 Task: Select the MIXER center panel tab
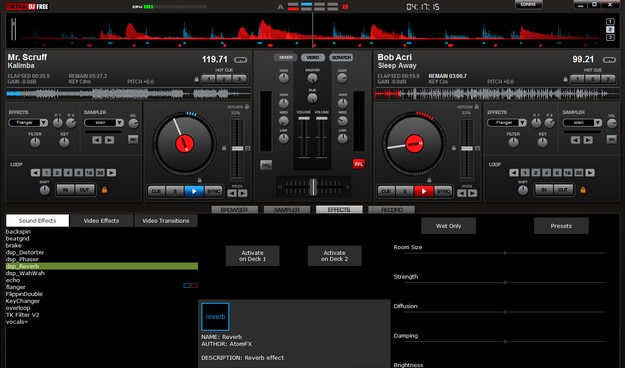click(285, 58)
